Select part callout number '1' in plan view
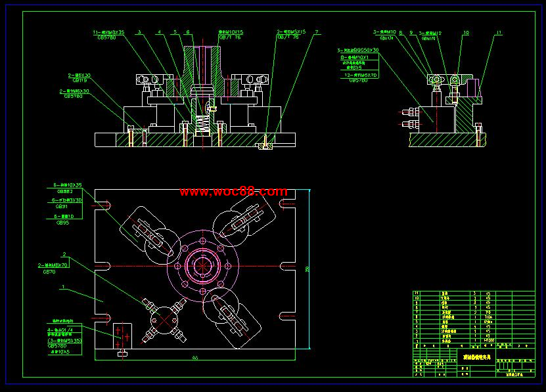The image size is (546, 392). 63,287
